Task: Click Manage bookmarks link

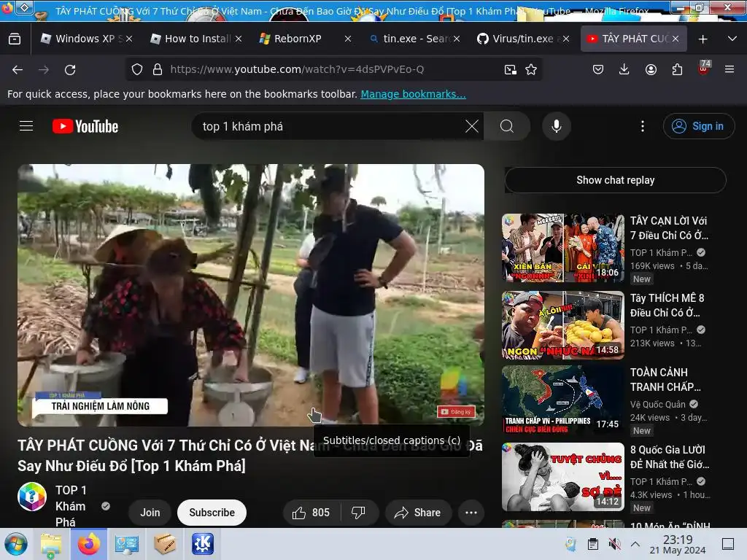Action: [x=413, y=94]
